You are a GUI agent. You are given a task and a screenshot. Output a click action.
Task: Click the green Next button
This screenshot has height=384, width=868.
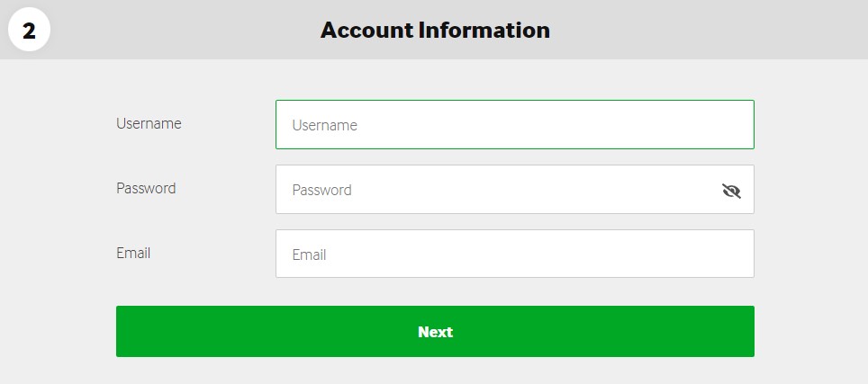[435, 332]
